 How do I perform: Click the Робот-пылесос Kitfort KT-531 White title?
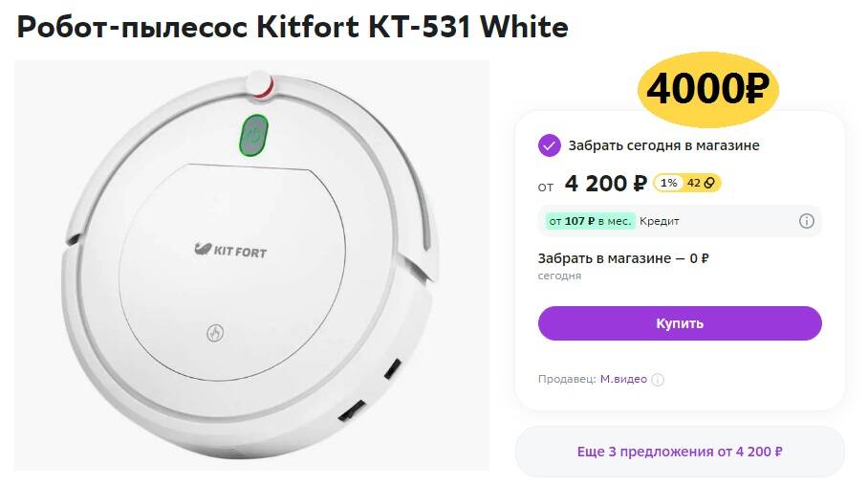[x=293, y=28]
